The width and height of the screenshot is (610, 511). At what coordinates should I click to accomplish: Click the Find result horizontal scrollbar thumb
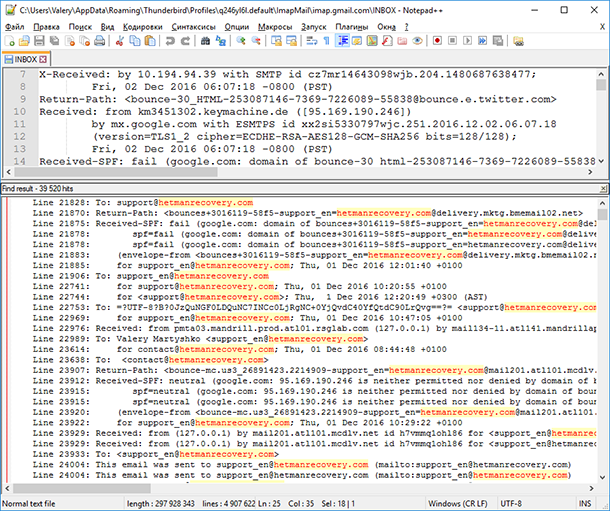(x=82, y=488)
